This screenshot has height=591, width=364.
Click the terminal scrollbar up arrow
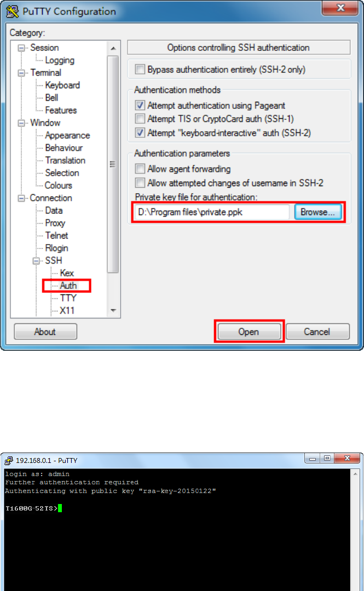point(355,474)
